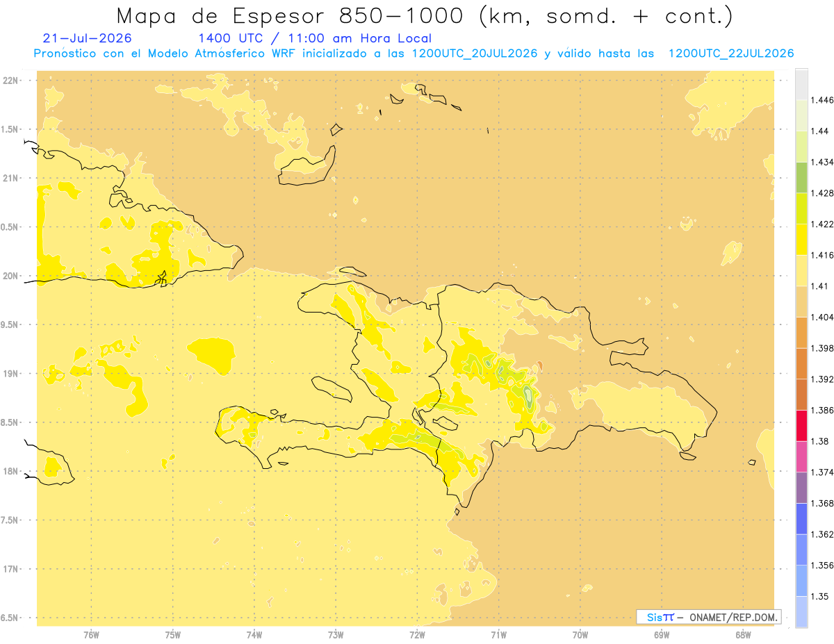Click the legend value 1.38
Image resolution: width=834 pixels, height=644 pixels.
pos(820,440)
